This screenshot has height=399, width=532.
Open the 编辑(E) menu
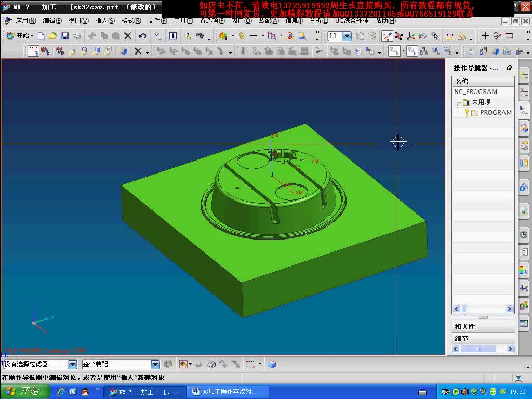52,21
